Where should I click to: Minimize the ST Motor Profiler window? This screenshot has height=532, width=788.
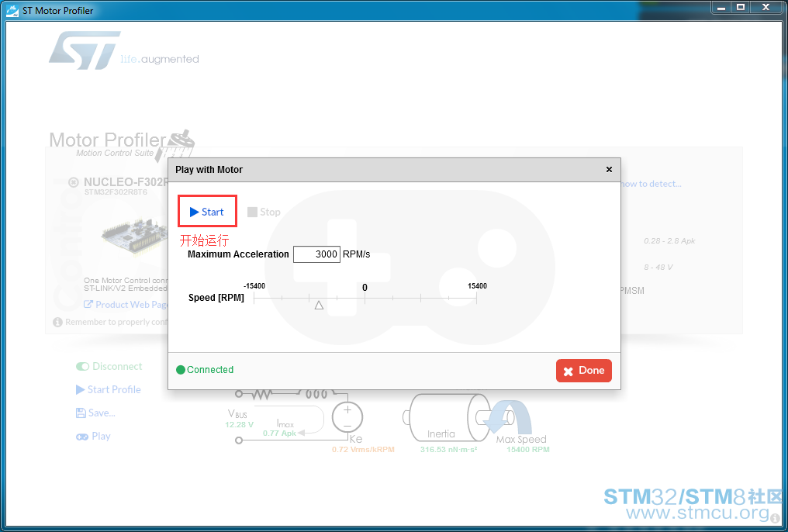click(x=721, y=7)
